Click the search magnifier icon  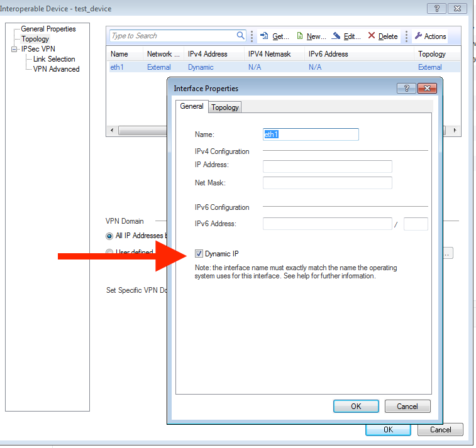click(x=240, y=36)
